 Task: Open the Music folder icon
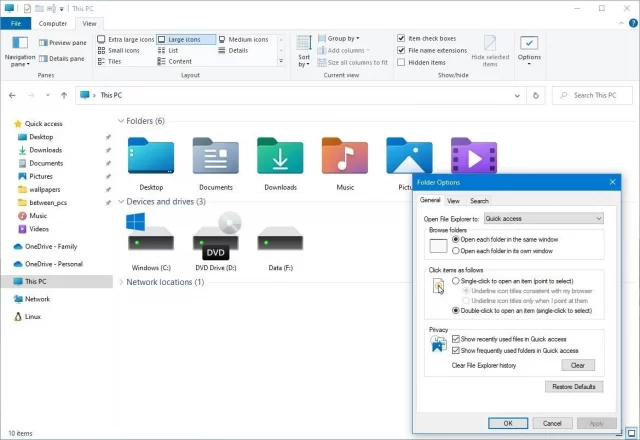coord(345,156)
